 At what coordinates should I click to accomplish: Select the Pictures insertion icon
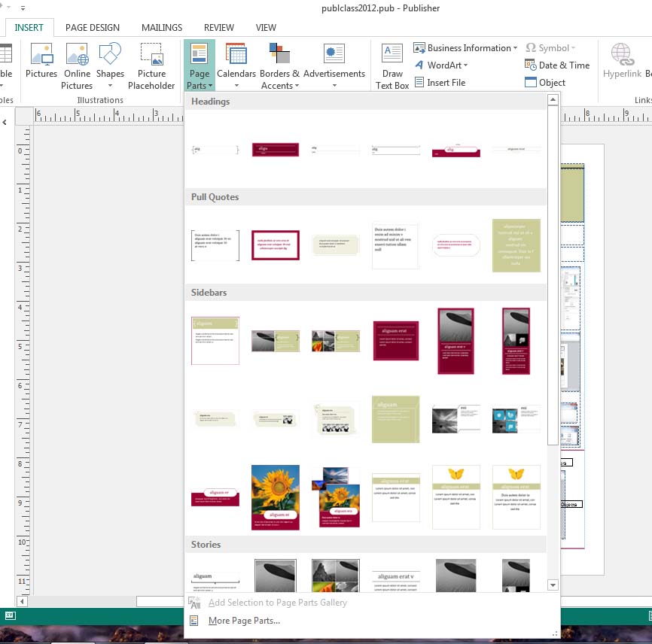point(41,64)
